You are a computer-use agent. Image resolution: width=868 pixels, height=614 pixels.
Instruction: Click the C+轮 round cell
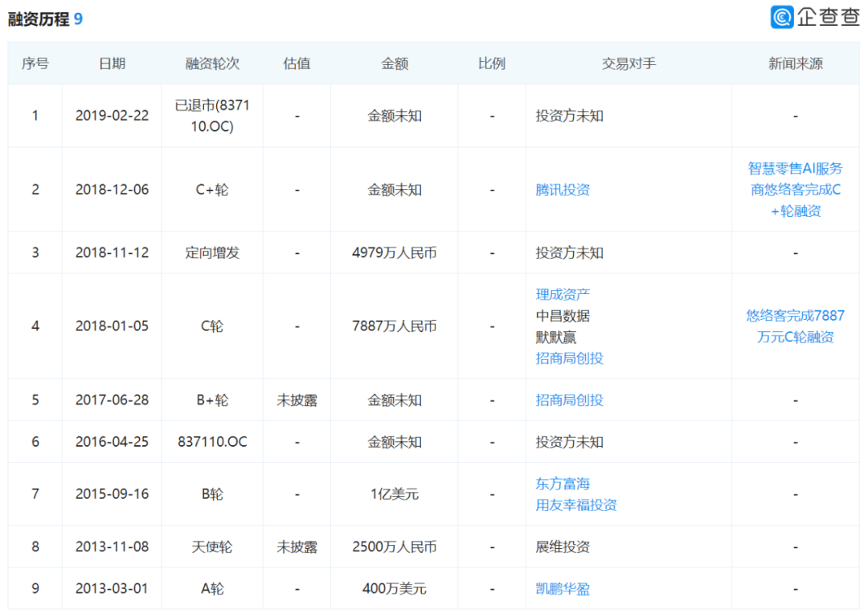coord(212,190)
